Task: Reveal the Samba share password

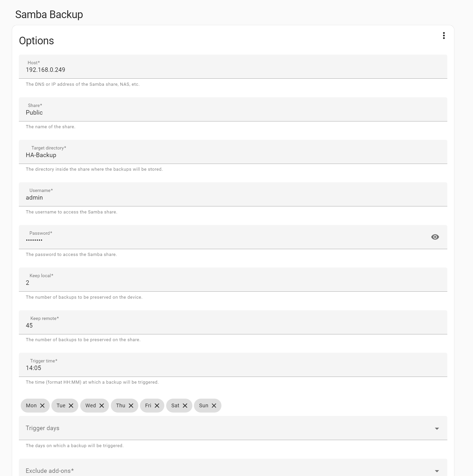Action: click(436, 237)
